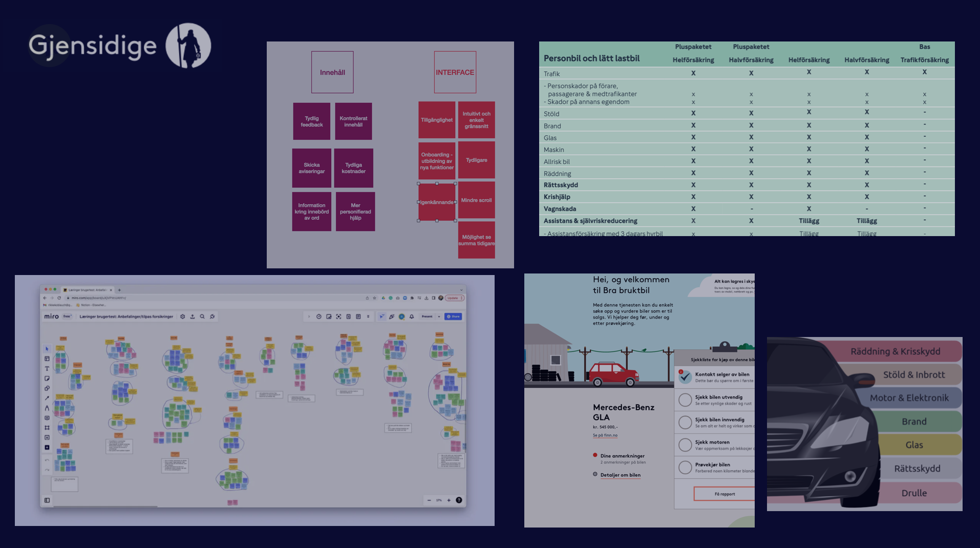Screen dimensions: 980x548
Task: Open the frames panel icon in Miro's bottom-left corner
Action: (x=47, y=500)
